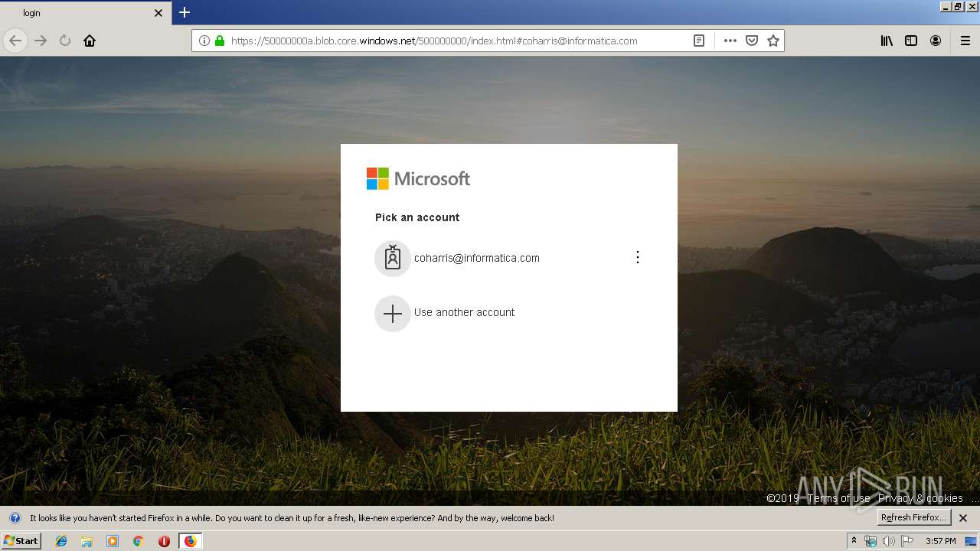Open the Terms of use link

(x=838, y=498)
